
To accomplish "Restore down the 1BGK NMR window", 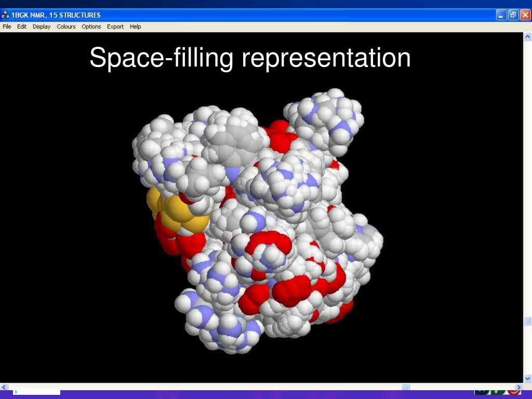I will (513, 15).
